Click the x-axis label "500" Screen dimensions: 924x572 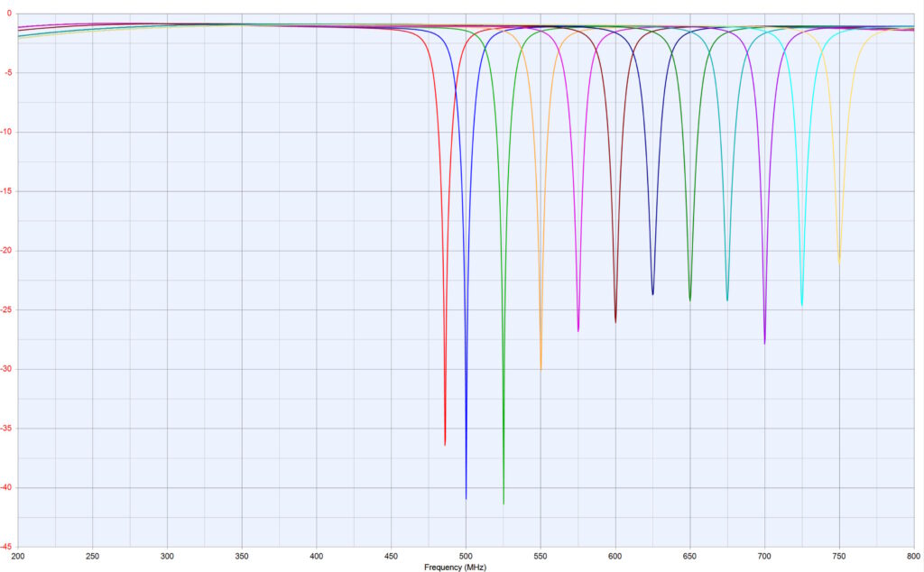[467, 556]
